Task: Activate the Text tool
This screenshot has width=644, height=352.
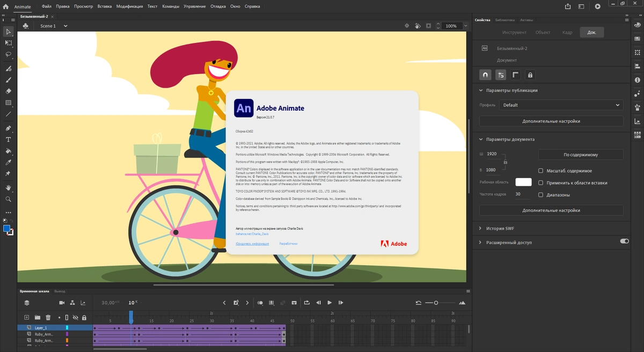Action: click(x=8, y=140)
